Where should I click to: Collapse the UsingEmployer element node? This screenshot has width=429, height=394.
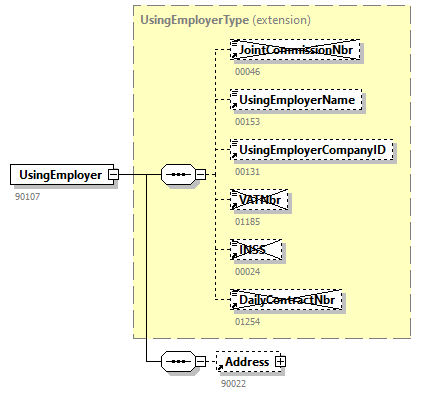(114, 174)
